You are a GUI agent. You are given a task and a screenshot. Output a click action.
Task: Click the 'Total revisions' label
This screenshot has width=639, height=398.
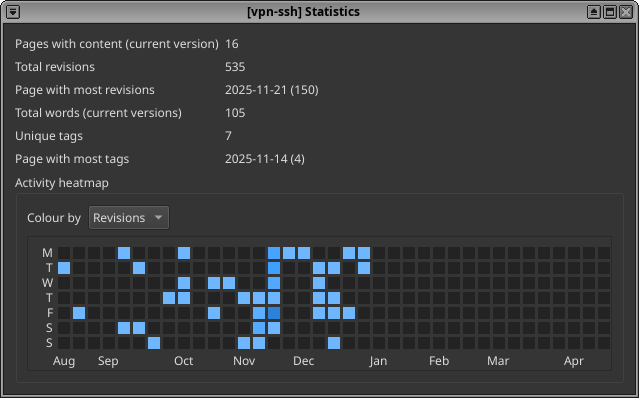click(x=55, y=67)
